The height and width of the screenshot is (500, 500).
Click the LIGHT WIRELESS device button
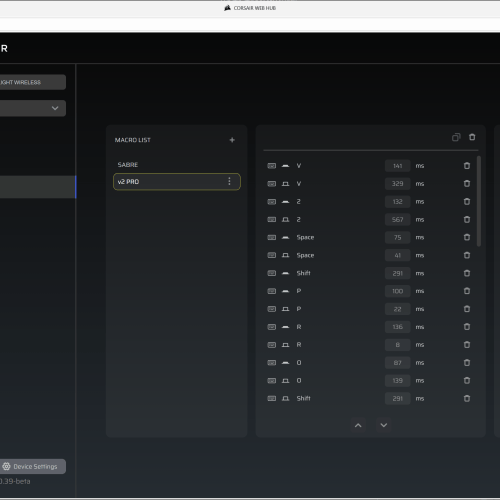33,82
